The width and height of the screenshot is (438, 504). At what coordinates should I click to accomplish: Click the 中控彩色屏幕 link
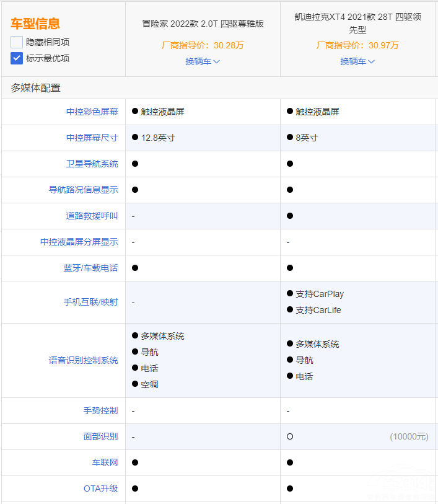(92, 112)
